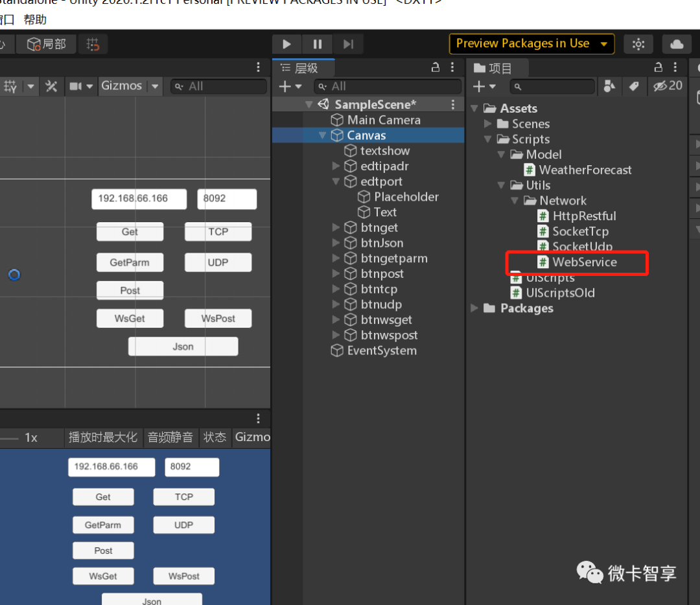Screen dimensions: 700x605
Task: Click the Scene view search field All
Action: pos(219,87)
